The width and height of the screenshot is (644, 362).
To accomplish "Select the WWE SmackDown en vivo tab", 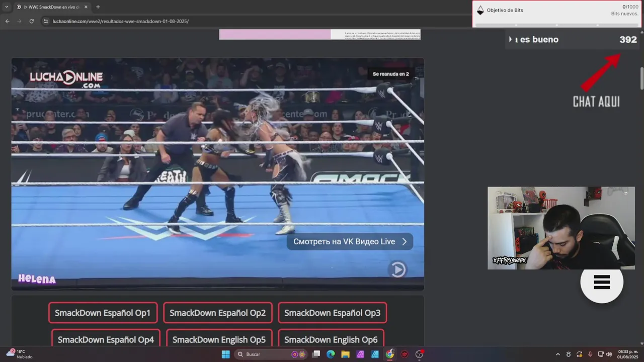I will click(52, 7).
